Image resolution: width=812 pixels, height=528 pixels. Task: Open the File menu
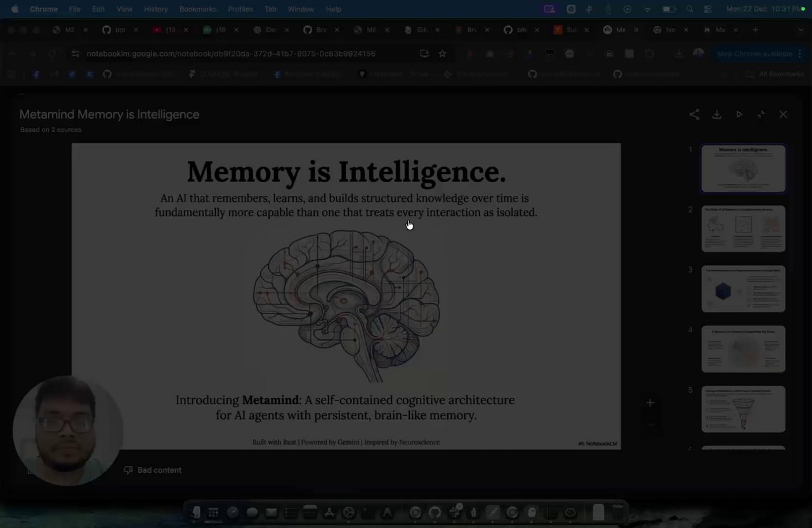(74, 9)
